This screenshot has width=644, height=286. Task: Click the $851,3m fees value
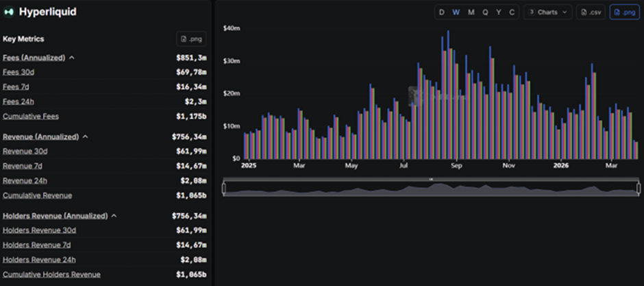(x=191, y=58)
